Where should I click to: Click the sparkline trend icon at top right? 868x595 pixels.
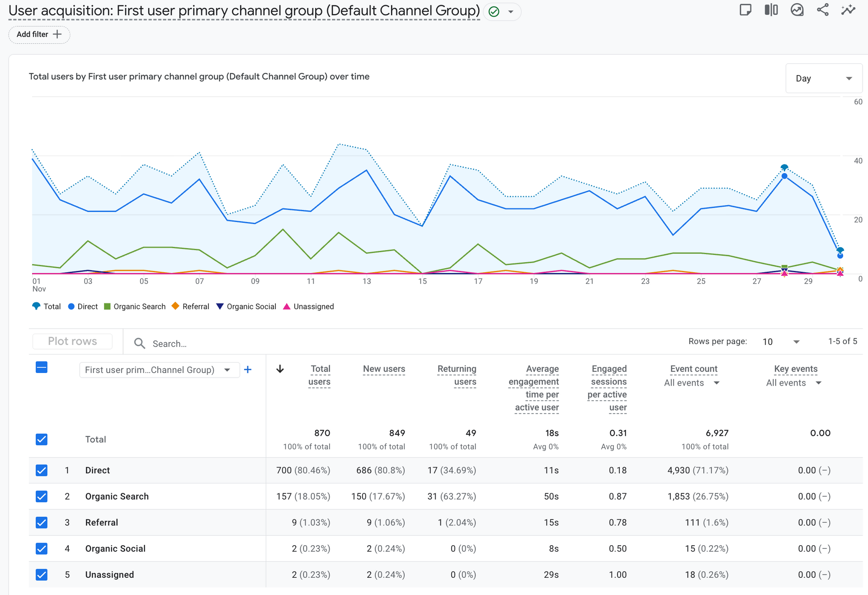coord(848,10)
